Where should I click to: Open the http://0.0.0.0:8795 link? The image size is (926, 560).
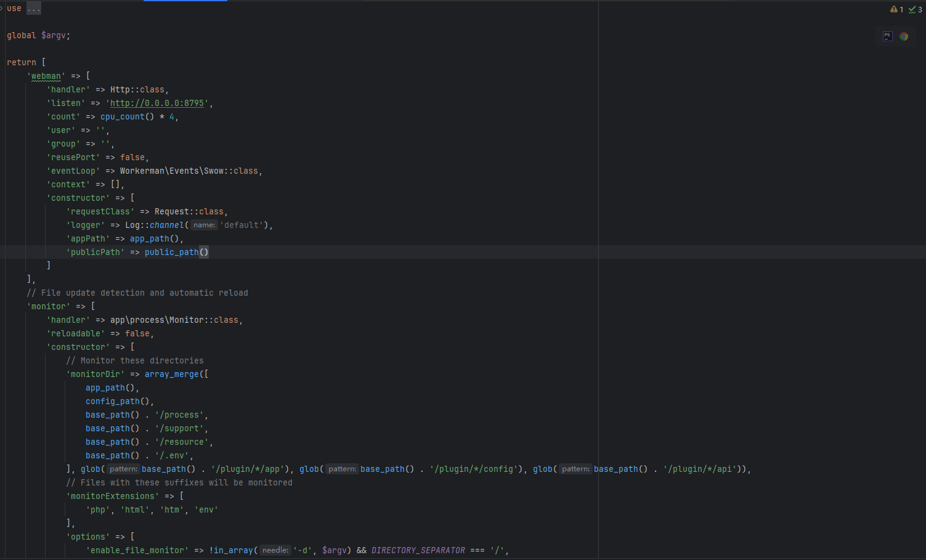pyautogui.click(x=157, y=103)
